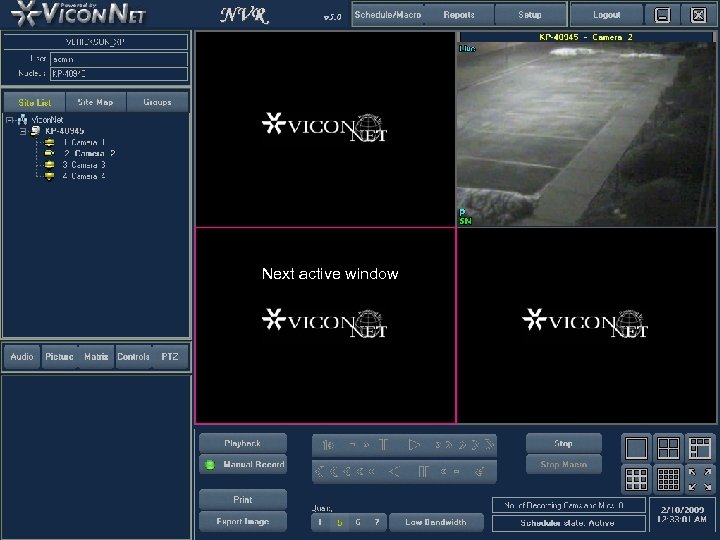The image size is (720, 540).
Task: Click the ViconNet network root icon
Action: [22, 120]
